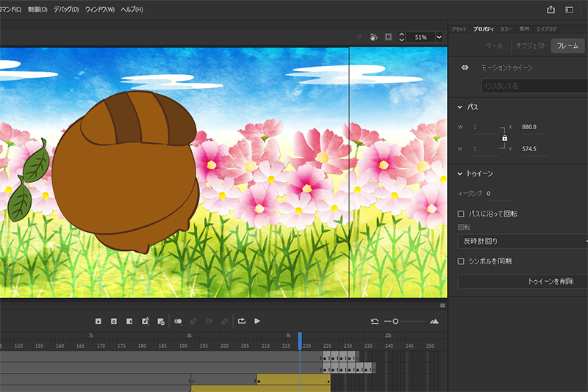Click the Onion Skin icon in timeline
The height and width of the screenshot is (392, 588).
point(178,321)
